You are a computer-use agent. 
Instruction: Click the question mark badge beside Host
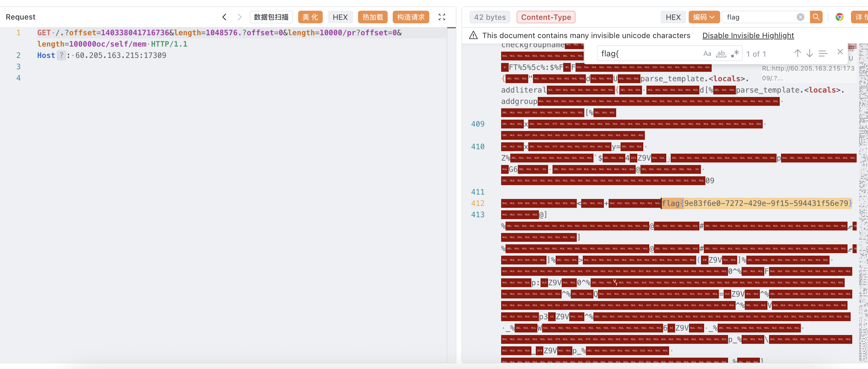pyautogui.click(x=61, y=55)
